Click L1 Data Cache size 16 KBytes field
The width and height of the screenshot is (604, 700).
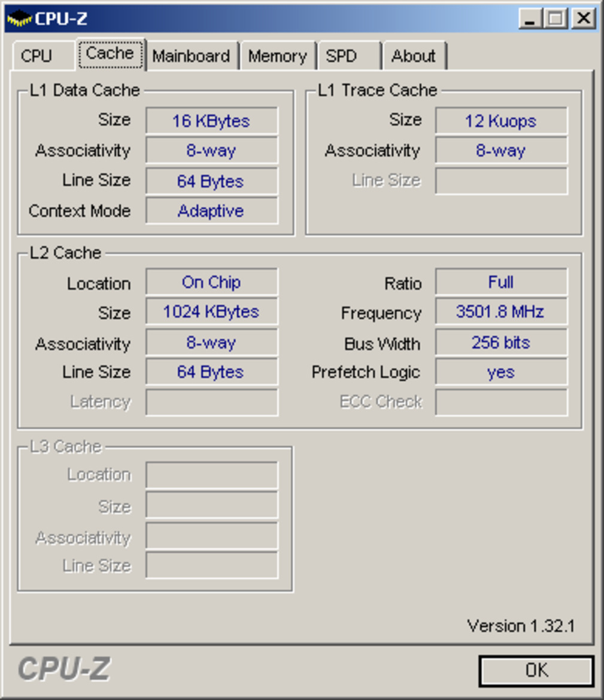(211, 120)
